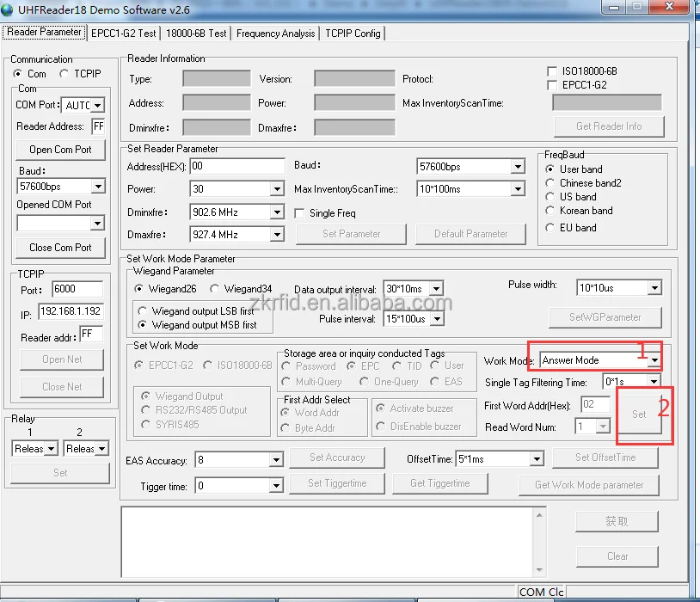
Task: Click the Open Com Port button
Action: coord(60,149)
